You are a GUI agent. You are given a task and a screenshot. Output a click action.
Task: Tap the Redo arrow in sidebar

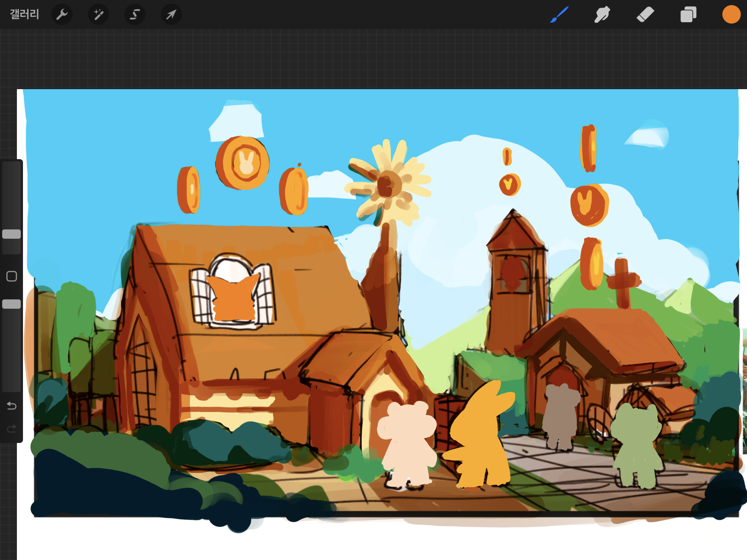coord(11,428)
